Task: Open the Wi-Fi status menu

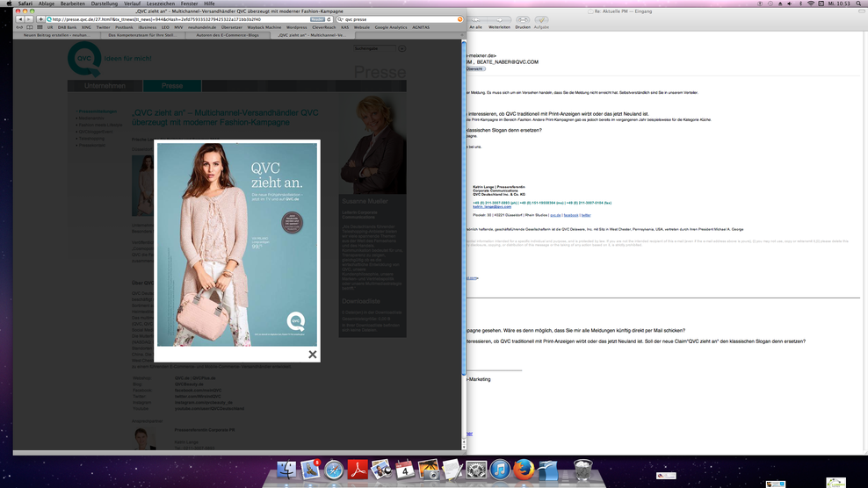Action: click(x=811, y=4)
